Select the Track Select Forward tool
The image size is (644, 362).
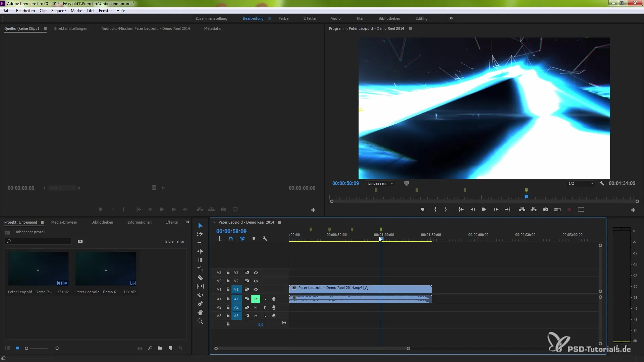[x=200, y=234]
